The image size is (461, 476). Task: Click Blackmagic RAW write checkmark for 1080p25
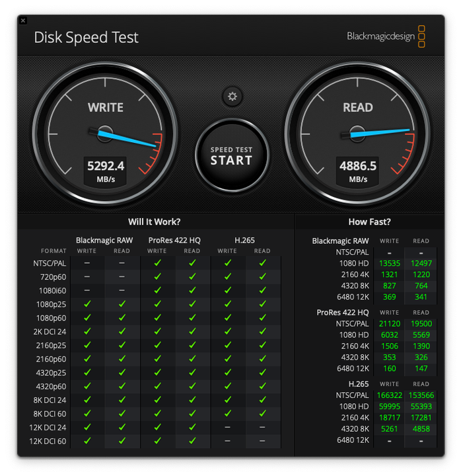87,304
